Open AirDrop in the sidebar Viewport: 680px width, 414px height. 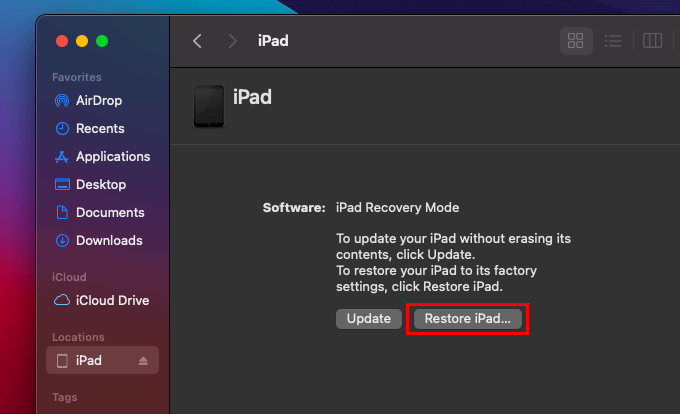[88, 101]
